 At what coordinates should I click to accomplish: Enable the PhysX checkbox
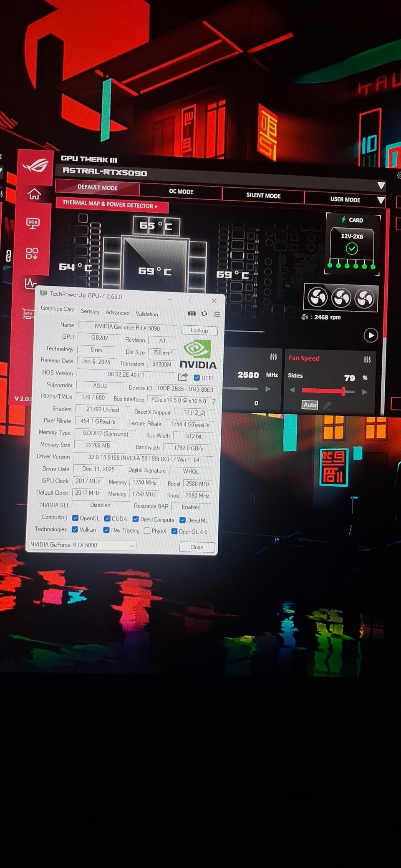tap(147, 531)
